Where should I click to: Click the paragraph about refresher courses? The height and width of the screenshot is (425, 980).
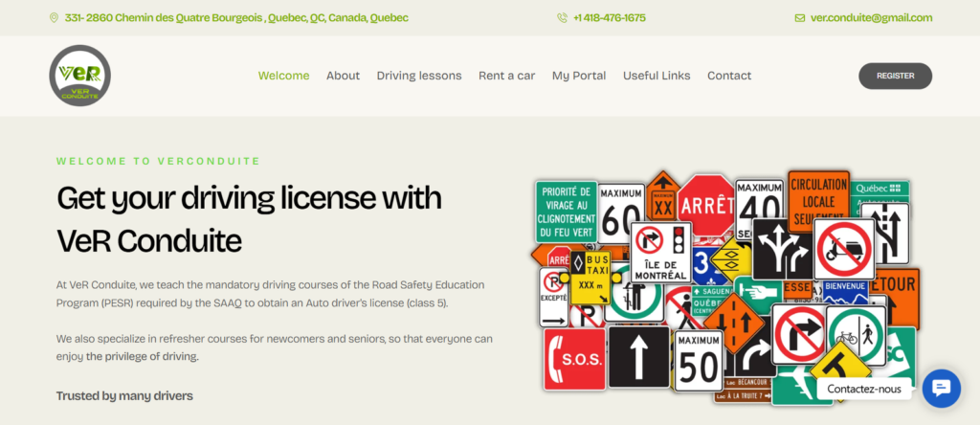(275, 348)
